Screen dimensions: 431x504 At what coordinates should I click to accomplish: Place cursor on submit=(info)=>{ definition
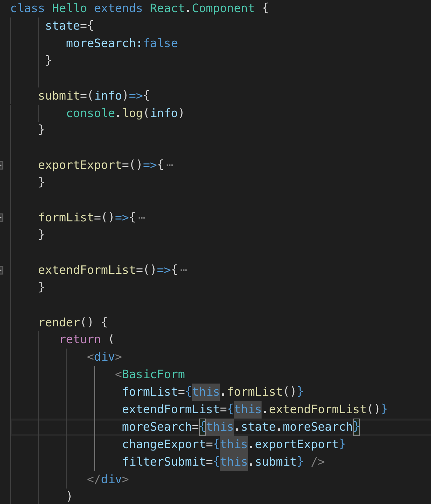point(94,96)
